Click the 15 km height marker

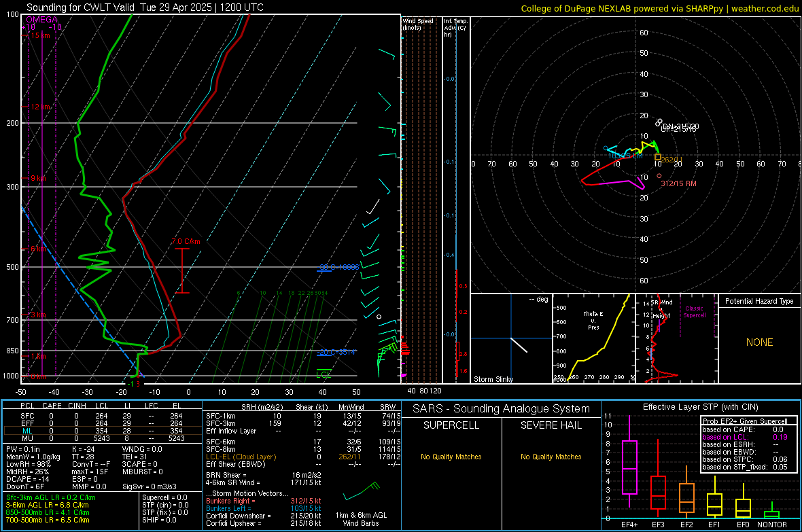(x=40, y=35)
